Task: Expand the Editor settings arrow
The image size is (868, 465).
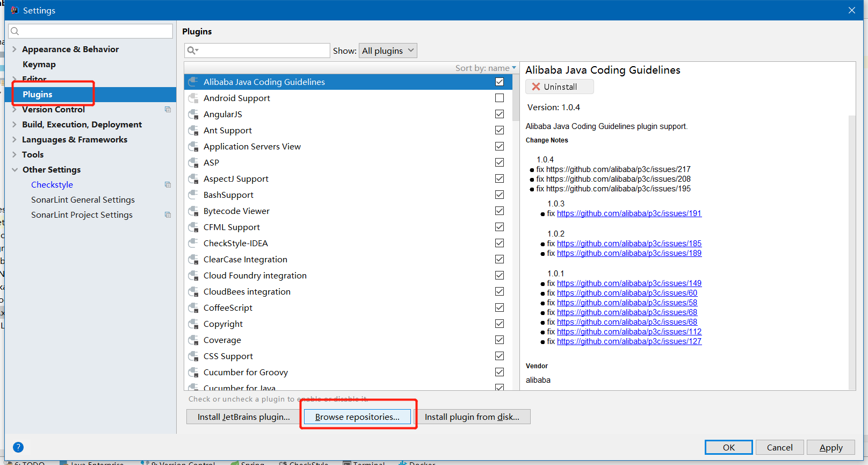Action: pyautogui.click(x=15, y=79)
